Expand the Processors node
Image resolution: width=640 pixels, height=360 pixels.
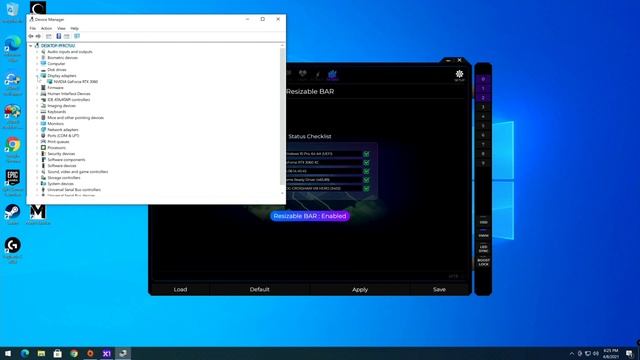(37, 147)
